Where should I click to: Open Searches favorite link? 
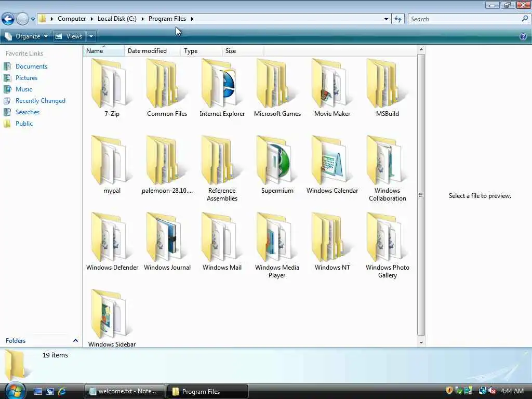[28, 112]
